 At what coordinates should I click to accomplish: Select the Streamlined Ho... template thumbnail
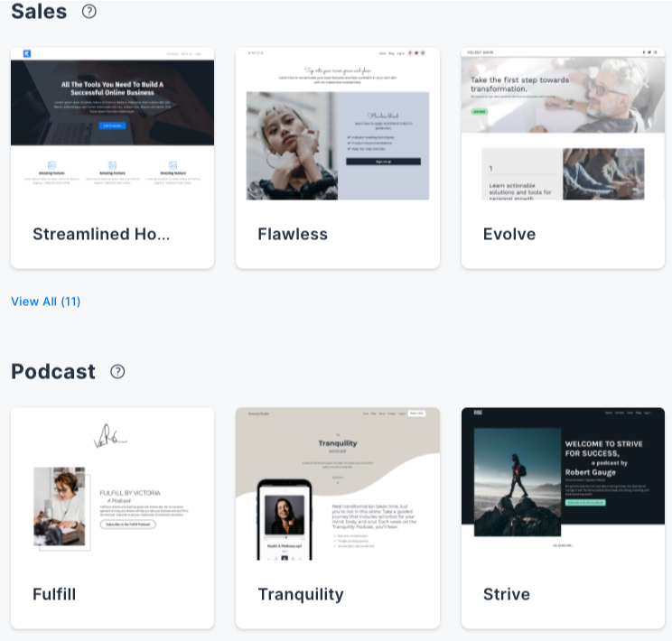pos(112,124)
